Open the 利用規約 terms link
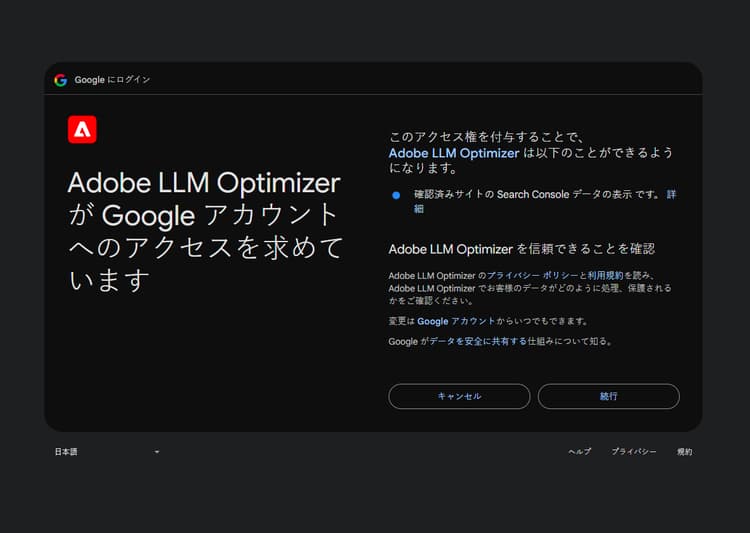This screenshot has width=750, height=533. click(605, 276)
